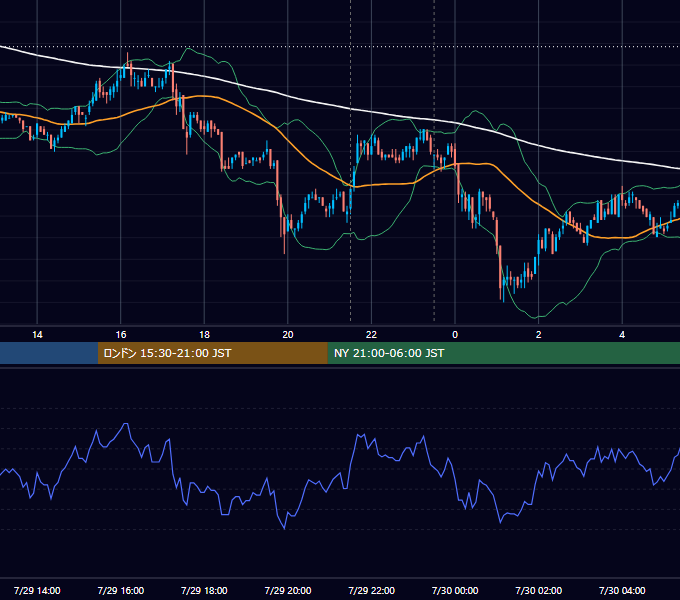Viewport: 680px width, 600px height.
Task: Click the 7/29 22:00 date label
Action: click(x=372, y=590)
